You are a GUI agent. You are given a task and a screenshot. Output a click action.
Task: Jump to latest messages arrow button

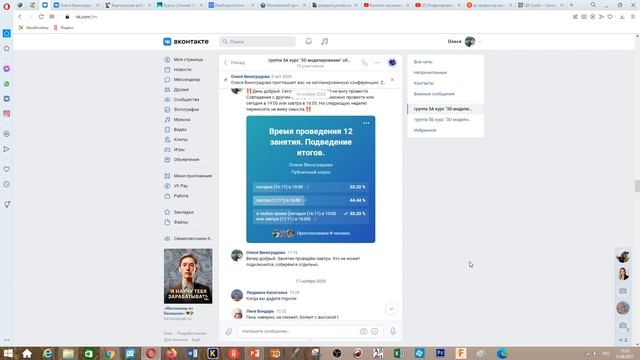tap(391, 309)
